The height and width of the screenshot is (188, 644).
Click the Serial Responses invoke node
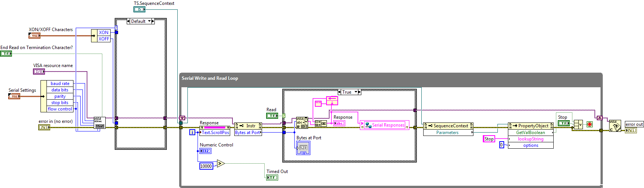384,125
